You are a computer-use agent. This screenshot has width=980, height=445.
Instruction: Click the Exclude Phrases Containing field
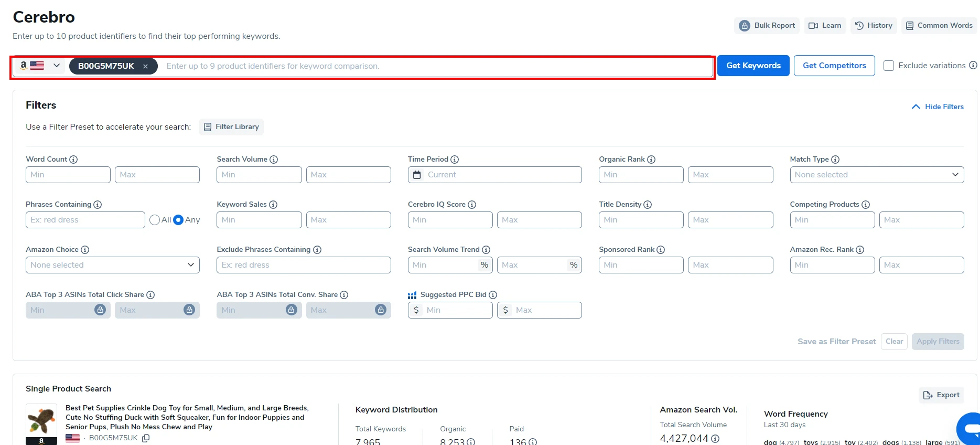click(304, 265)
